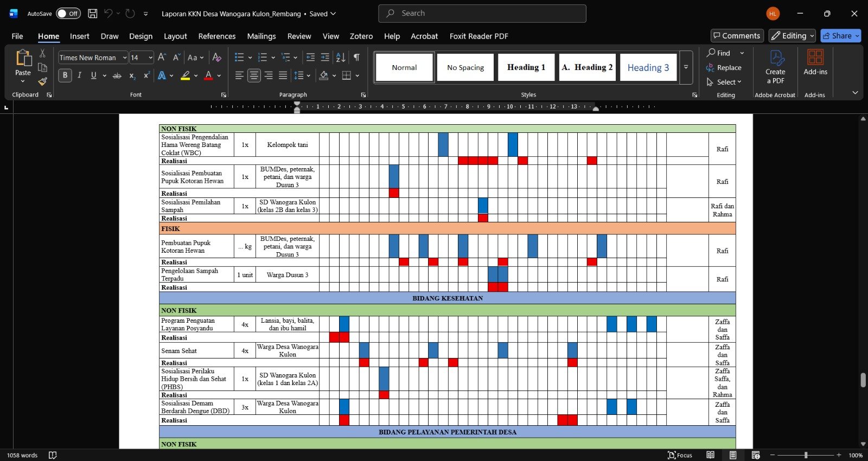Image resolution: width=868 pixels, height=461 pixels.
Task: Click the Create a PDF icon
Action: tap(775, 67)
